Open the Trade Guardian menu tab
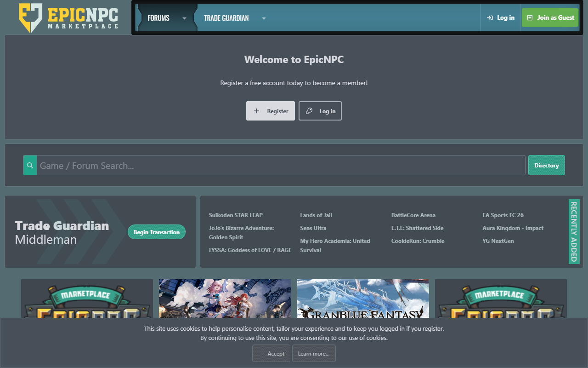Image resolution: width=588 pixels, height=368 pixels. pos(226,18)
